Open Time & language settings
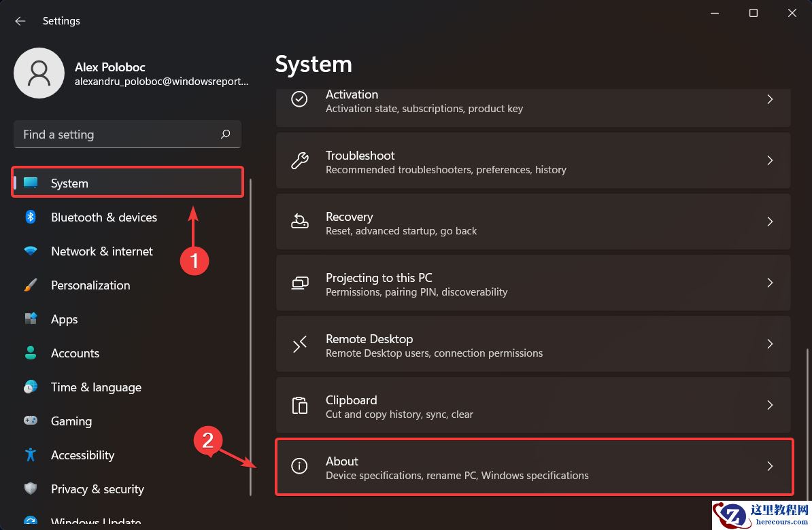This screenshot has height=530, width=812. click(96, 387)
